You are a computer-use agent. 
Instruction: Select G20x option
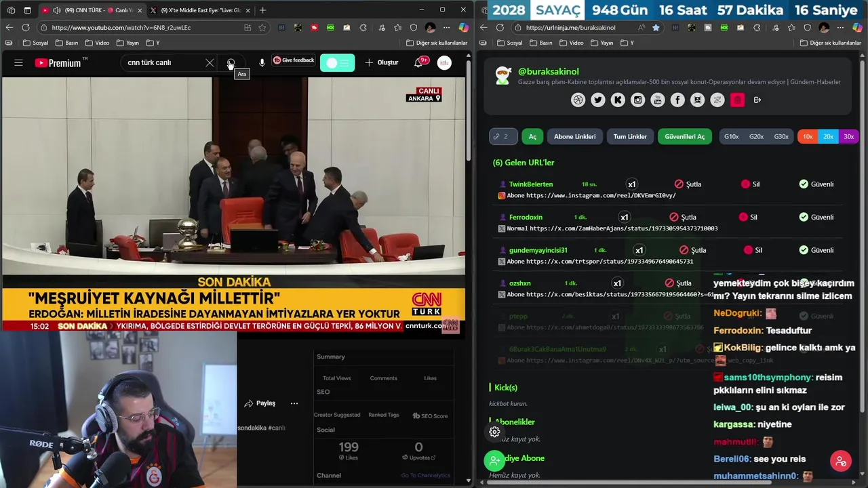point(756,136)
